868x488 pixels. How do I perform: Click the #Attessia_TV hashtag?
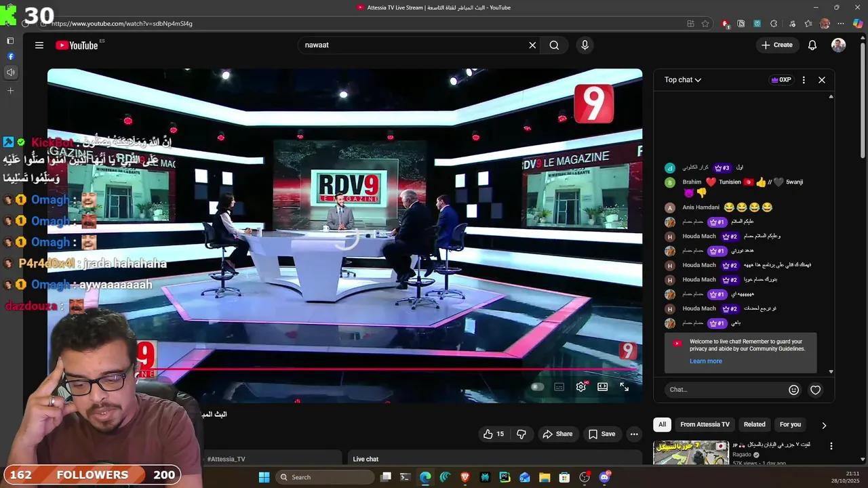[226, 460]
